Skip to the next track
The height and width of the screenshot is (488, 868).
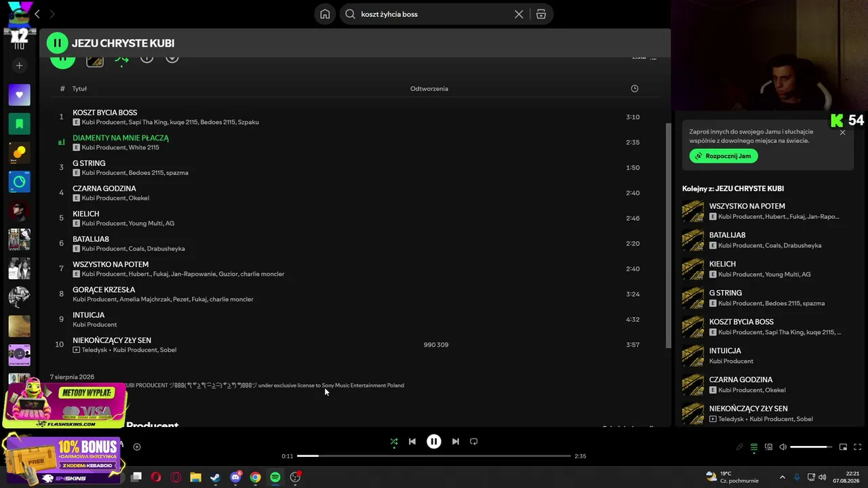456,441
